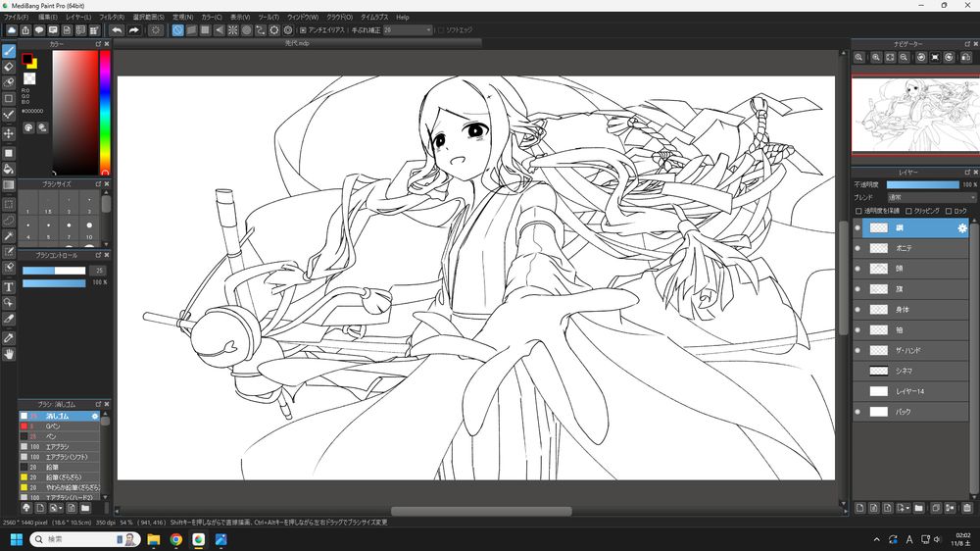Enable the 透明度を保護 checkbox
The width and height of the screenshot is (980, 551).
click(x=859, y=211)
